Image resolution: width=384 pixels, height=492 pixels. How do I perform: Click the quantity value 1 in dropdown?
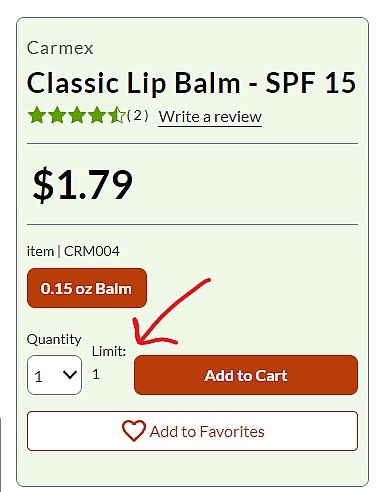(x=38, y=377)
